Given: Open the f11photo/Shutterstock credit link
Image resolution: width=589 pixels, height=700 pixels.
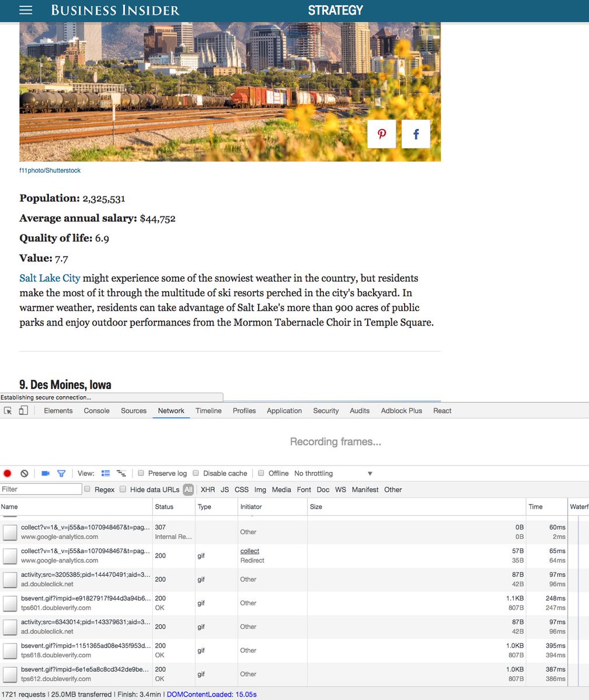Looking at the screenshot, I should tap(50, 170).
